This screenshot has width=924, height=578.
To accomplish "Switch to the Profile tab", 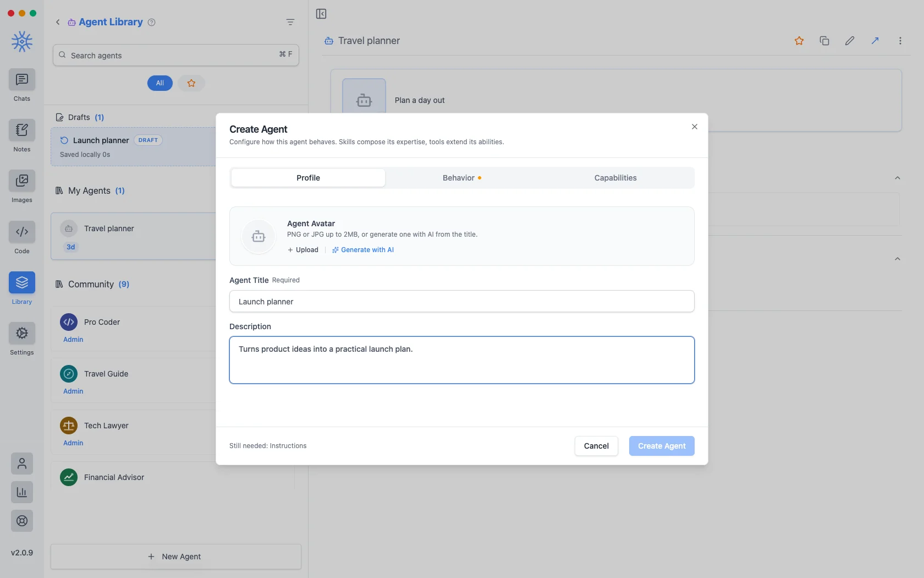I will 308,178.
